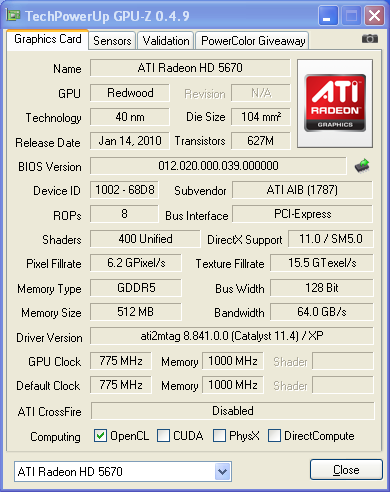
Task: Click the Bus Interface field PCI-Express
Action: [x=302, y=214]
